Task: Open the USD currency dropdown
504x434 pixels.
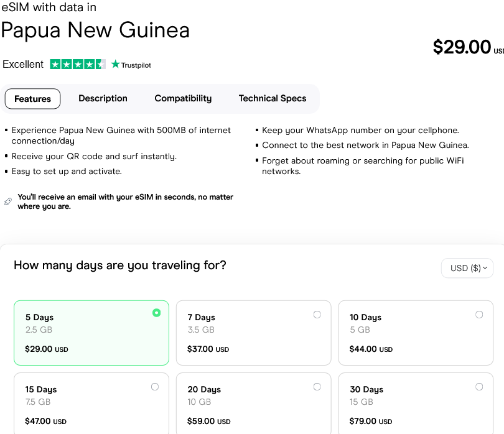Action: [x=467, y=268]
